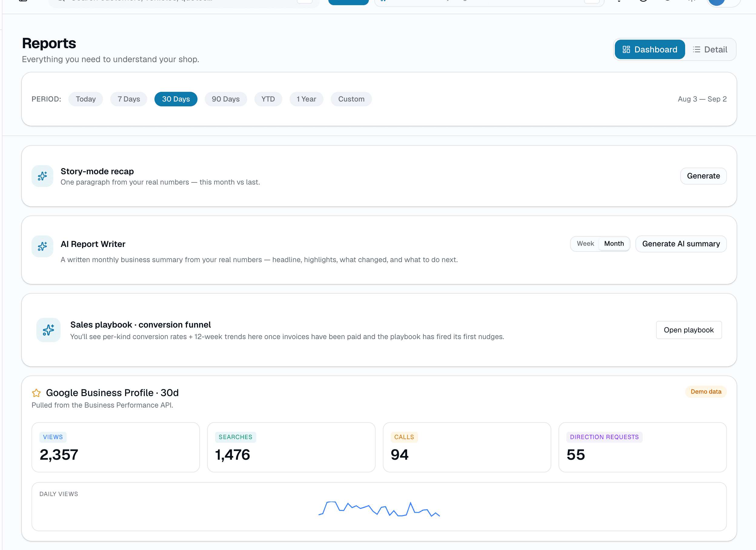Screen dimensions: 756x550
Task: Click the Google Business Profile star icon
Action: click(x=36, y=393)
